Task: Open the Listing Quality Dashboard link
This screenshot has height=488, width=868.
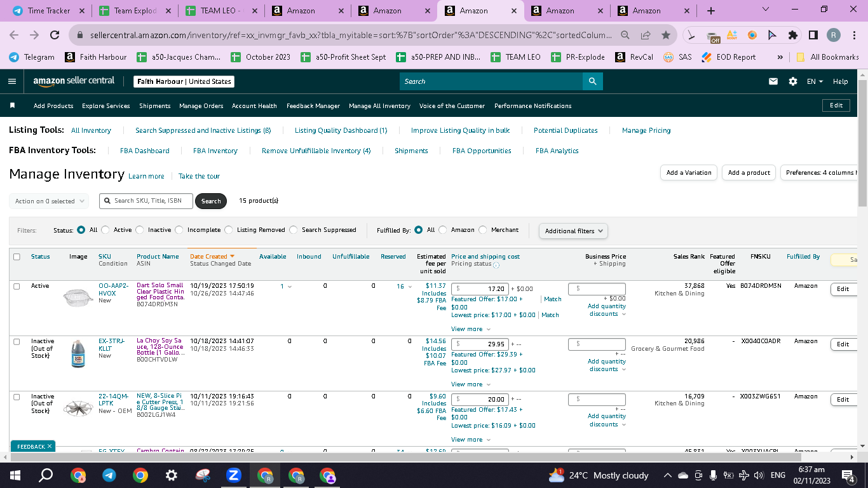Action: 341,131
